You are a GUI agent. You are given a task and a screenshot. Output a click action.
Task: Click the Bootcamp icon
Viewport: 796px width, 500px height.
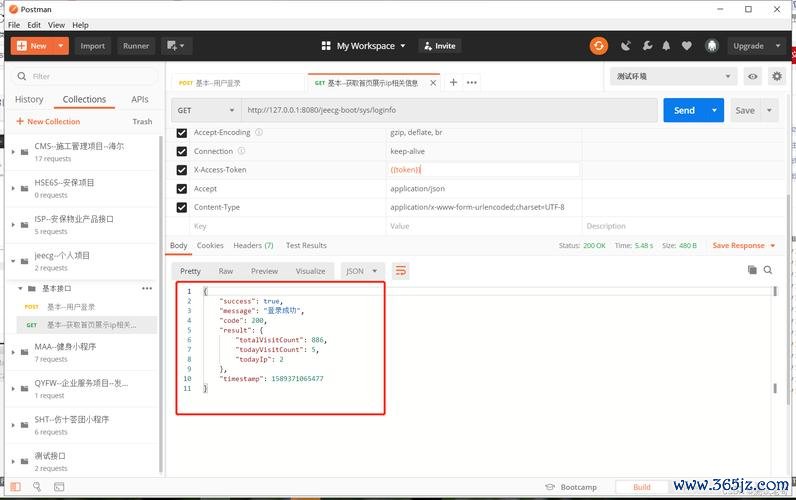coord(549,487)
